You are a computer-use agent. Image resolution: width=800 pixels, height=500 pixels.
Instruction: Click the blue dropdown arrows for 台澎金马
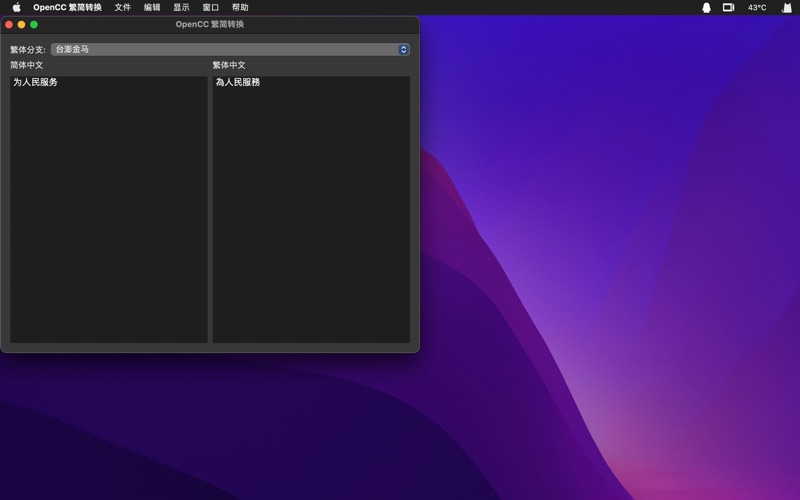pyautogui.click(x=404, y=49)
